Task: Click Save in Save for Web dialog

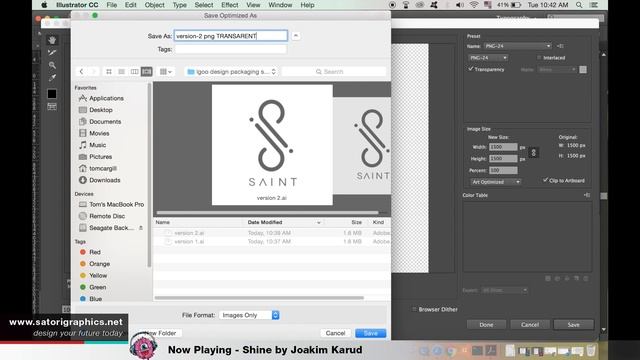Action: [573, 325]
